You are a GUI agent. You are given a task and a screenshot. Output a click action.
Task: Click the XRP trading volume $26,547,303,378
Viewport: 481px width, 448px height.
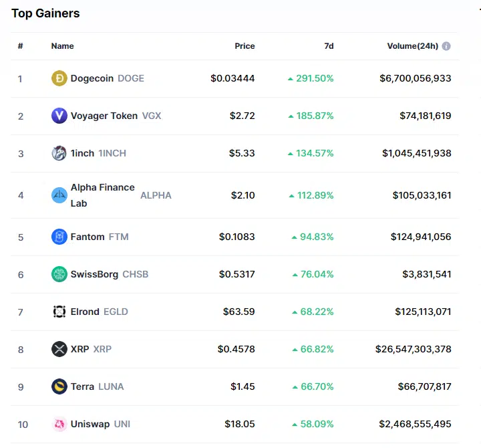click(413, 349)
